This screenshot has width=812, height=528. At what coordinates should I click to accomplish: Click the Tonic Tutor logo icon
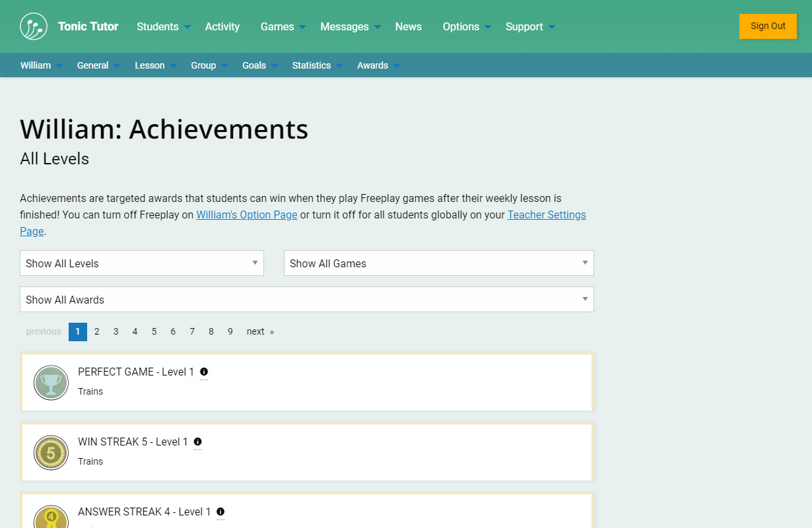pos(34,26)
